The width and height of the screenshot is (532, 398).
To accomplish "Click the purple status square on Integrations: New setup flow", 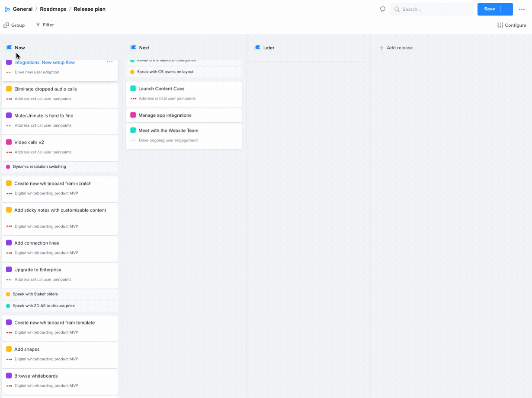I will click(9, 62).
